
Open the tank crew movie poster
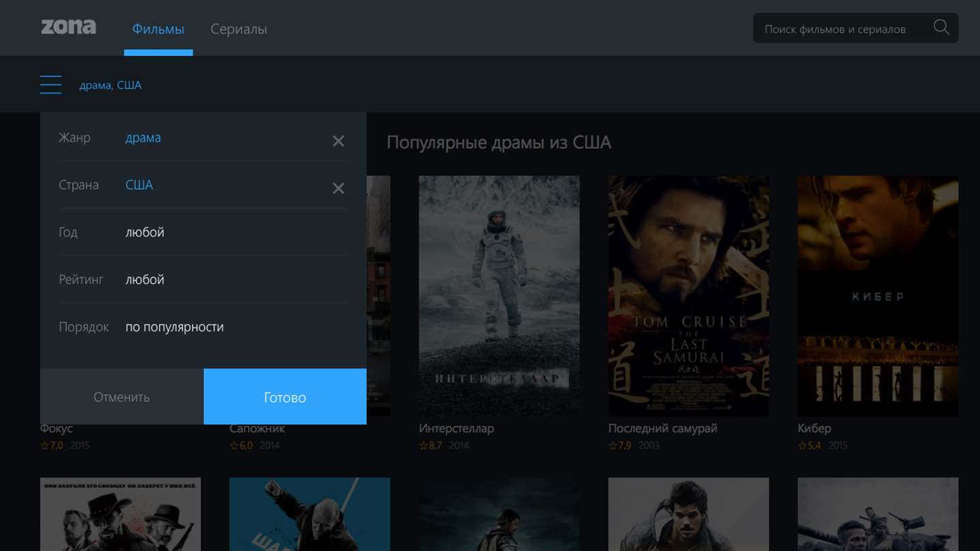coord(878,514)
